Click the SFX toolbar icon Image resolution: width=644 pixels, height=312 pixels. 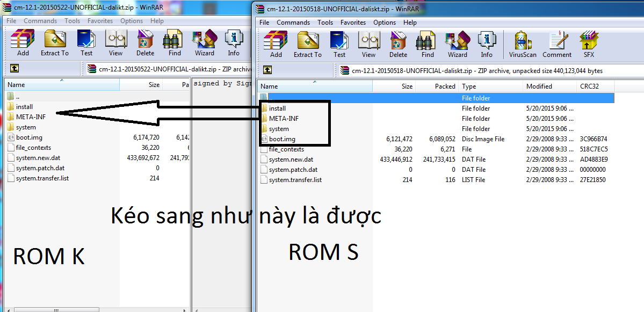click(589, 45)
